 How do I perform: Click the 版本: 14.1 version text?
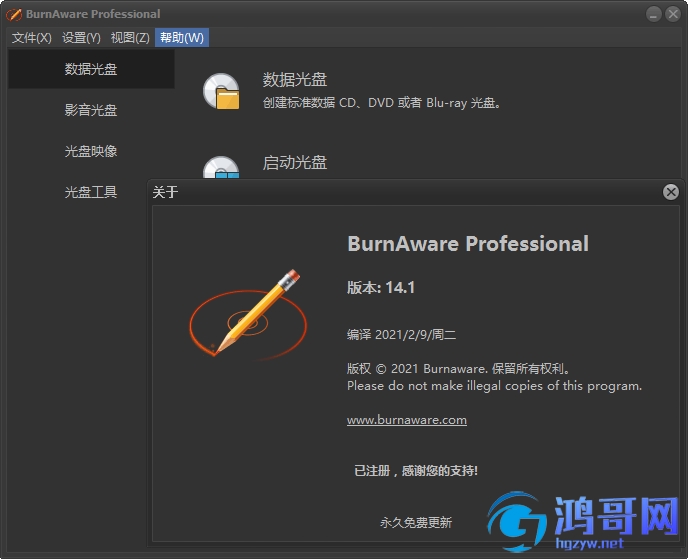click(381, 288)
